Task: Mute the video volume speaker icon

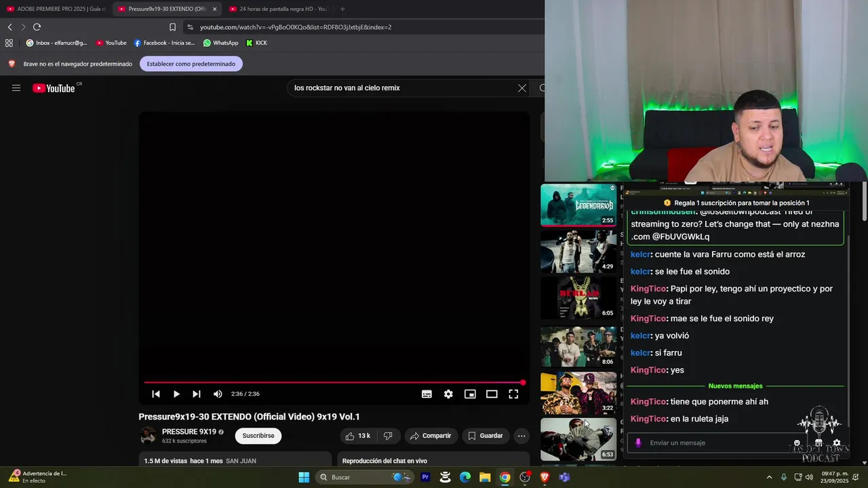Action: tap(218, 394)
